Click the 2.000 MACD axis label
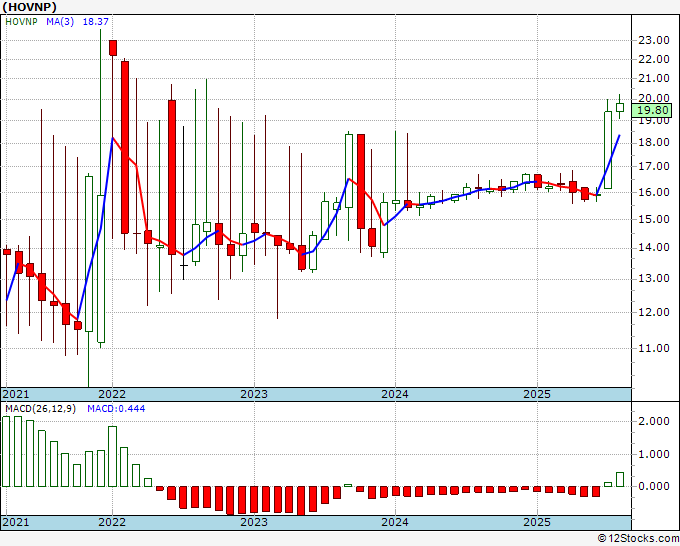The image size is (680, 546). [x=654, y=421]
